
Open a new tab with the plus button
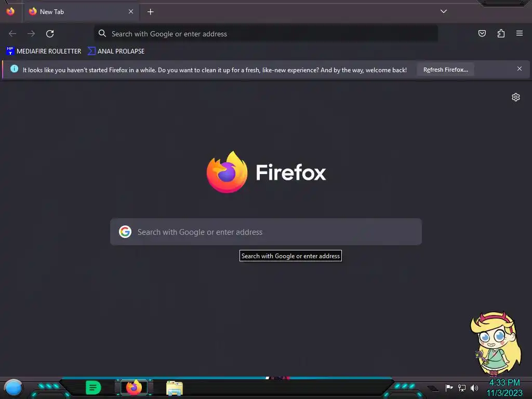coord(150,12)
